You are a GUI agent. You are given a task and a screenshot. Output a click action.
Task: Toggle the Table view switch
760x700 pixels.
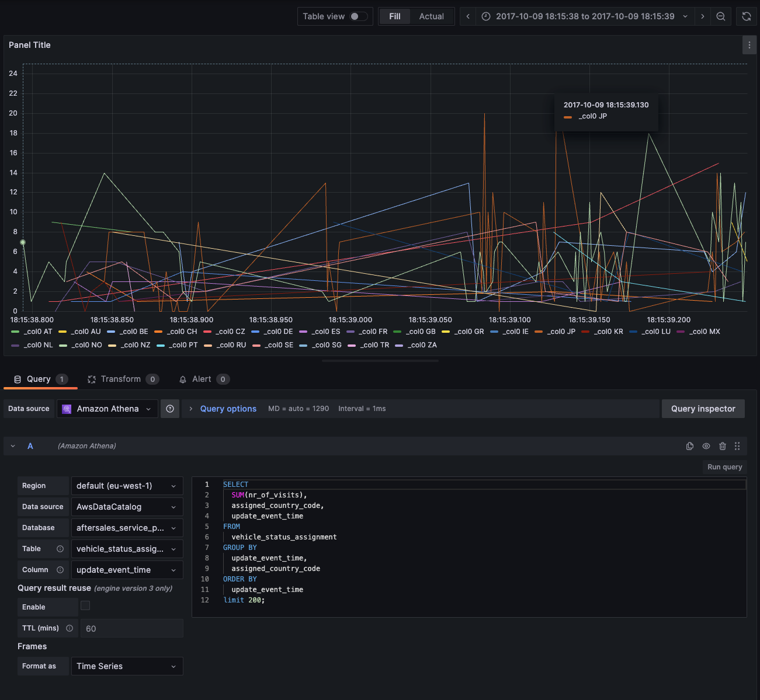click(358, 16)
